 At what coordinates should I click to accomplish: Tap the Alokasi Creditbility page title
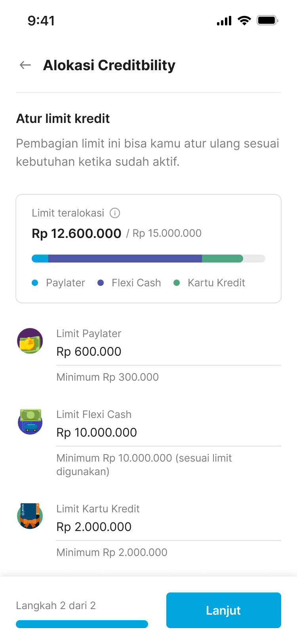point(109,65)
